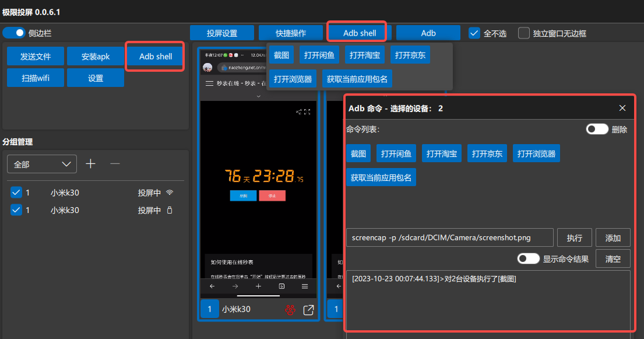Open 小米k30 in a separate window via the icon

(309, 309)
